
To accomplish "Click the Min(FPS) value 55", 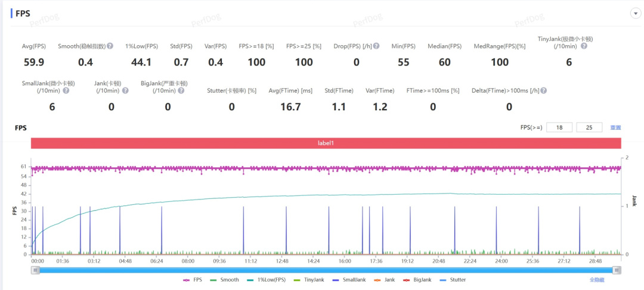I will click(x=404, y=63).
